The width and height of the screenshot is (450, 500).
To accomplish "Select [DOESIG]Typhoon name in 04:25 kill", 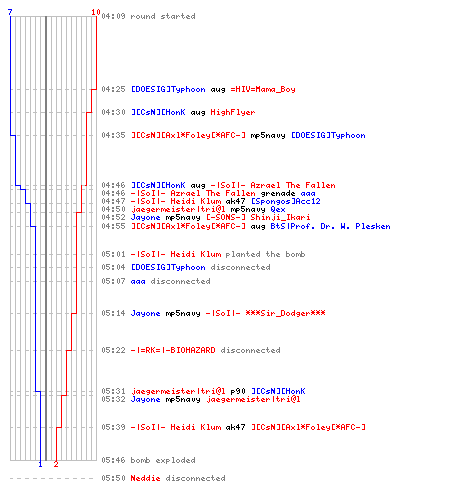I will click(168, 89).
